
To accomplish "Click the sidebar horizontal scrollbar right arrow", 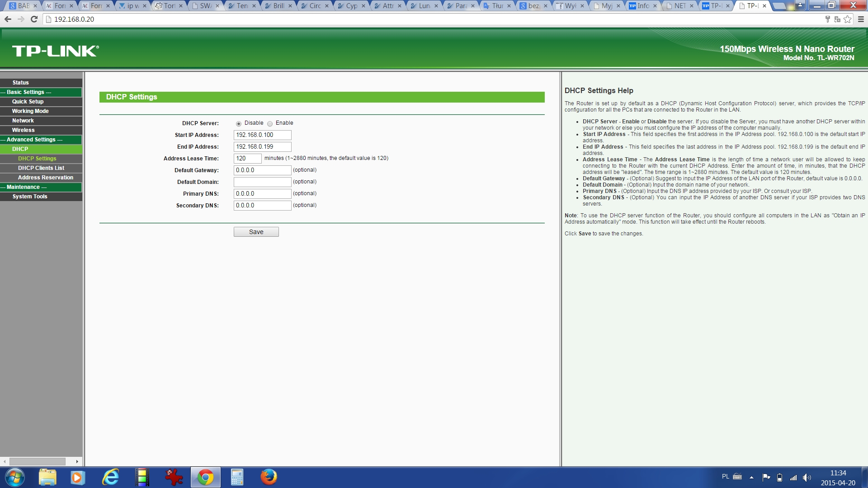I will point(77,461).
